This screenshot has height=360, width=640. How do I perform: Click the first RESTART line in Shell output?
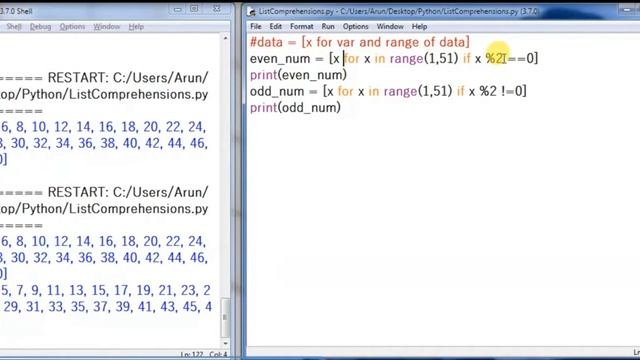[104, 78]
